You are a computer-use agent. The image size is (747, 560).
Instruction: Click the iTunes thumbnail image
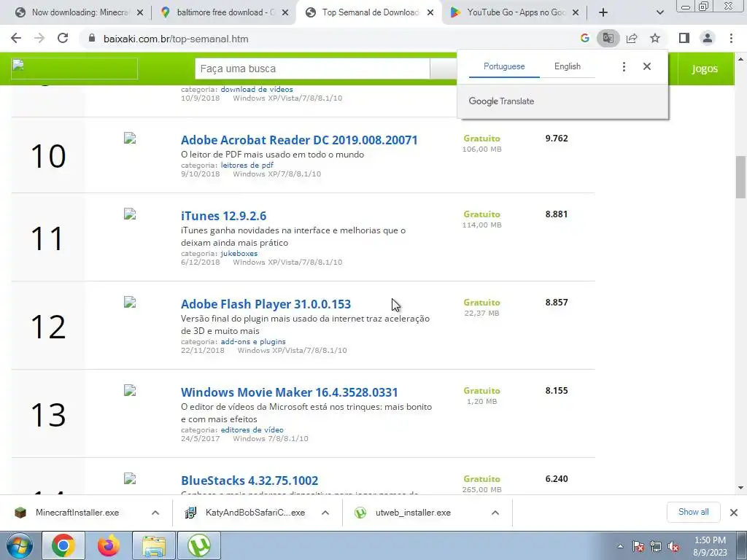click(x=130, y=214)
